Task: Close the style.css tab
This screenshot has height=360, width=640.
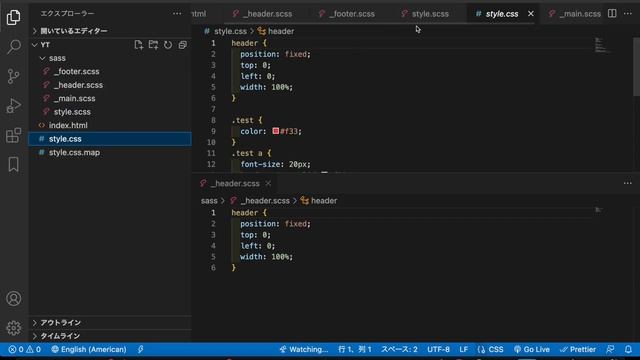Action: pos(531,13)
